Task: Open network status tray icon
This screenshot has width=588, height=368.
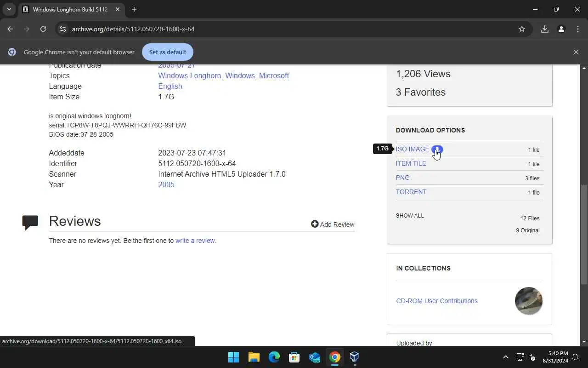Action: tap(520, 357)
